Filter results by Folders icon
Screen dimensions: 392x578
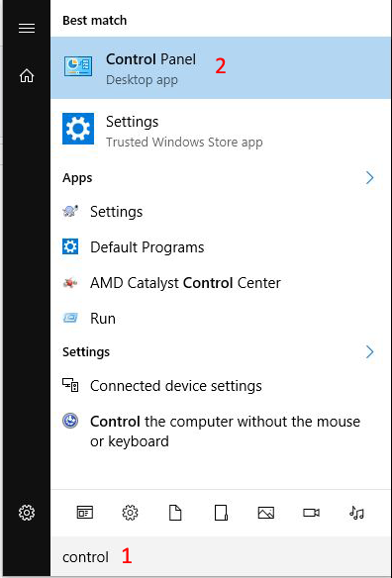click(221, 513)
